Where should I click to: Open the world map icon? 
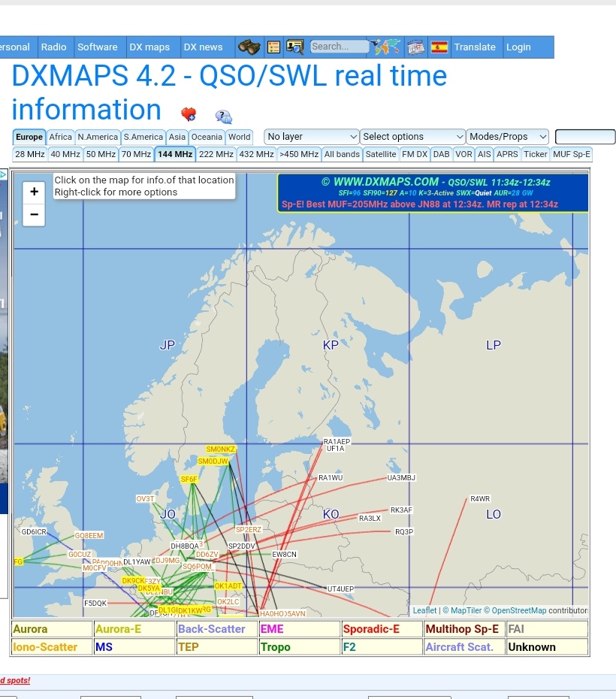(x=386, y=47)
